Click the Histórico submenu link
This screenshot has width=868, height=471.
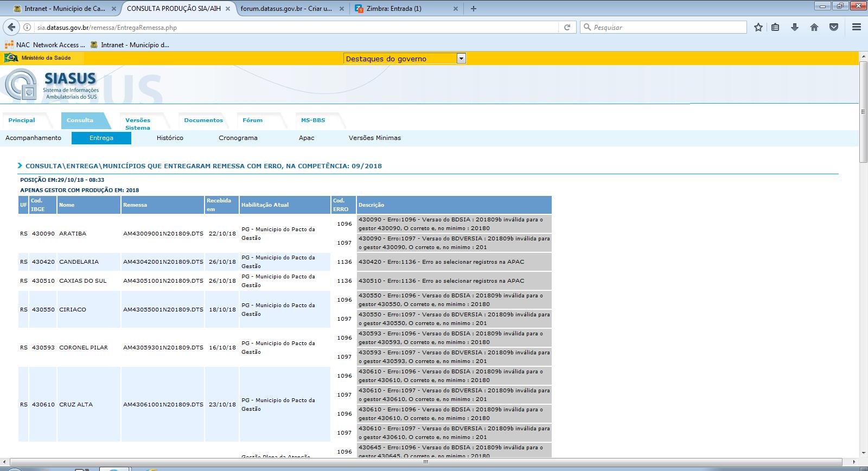coord(170,138)
